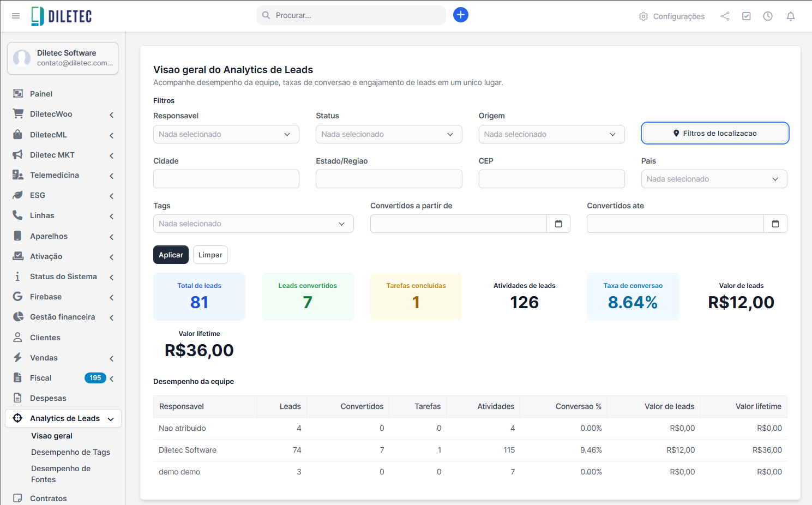Screen dimensions: 812x505
Task: Open the clock timer icon in header
Action: [x=767, y=16]
